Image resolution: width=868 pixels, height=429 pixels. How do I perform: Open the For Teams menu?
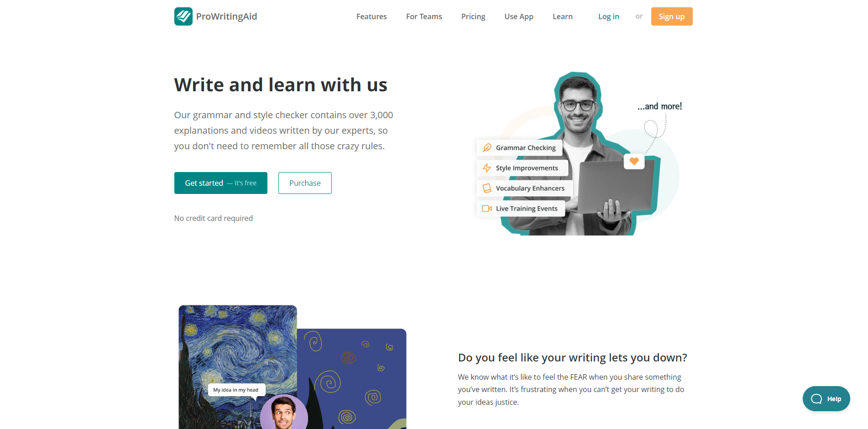pyautogui.click(x=424, y=16)
